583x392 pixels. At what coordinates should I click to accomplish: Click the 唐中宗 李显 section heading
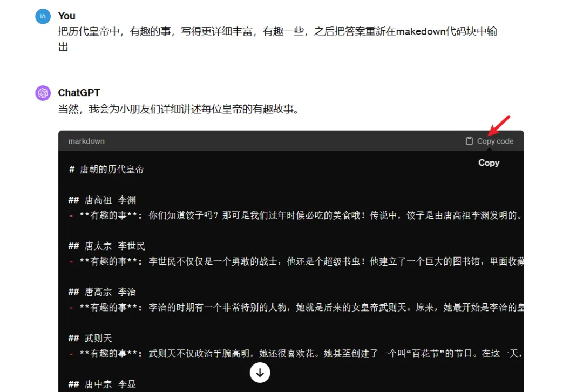click(101, 384)
